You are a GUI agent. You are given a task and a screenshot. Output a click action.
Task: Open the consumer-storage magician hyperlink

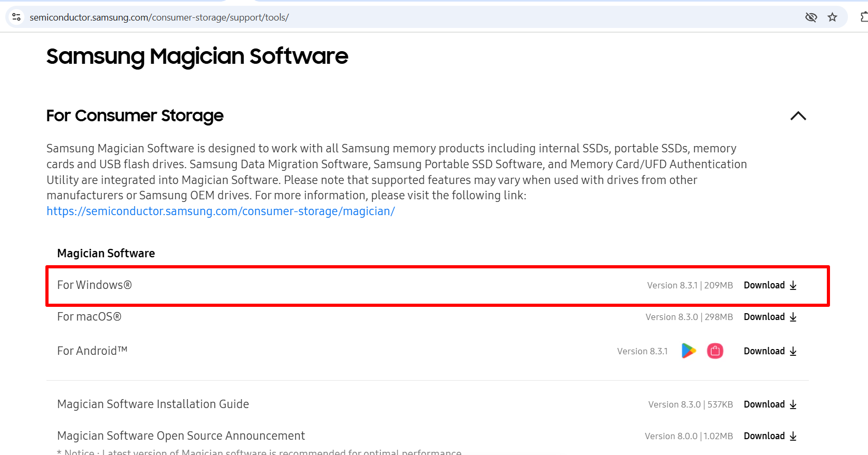(x=221, y=211)
